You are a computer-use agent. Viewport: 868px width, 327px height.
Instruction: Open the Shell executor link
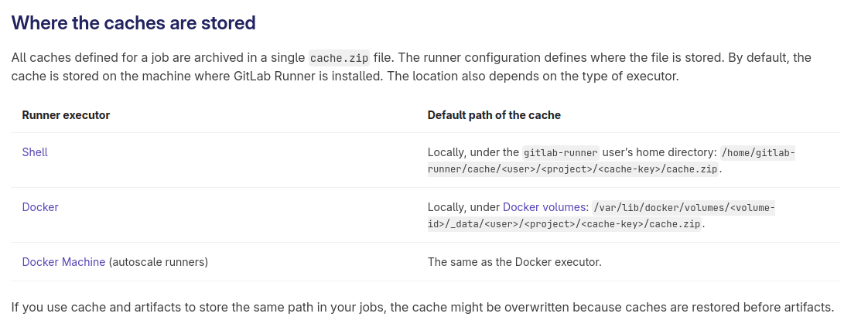pyautogui.click(x=35, y=152)
